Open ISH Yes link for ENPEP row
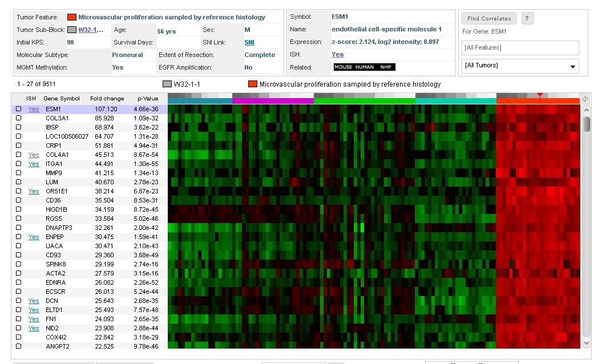Screen dimensions: 598x364 (x=34, y=237)
